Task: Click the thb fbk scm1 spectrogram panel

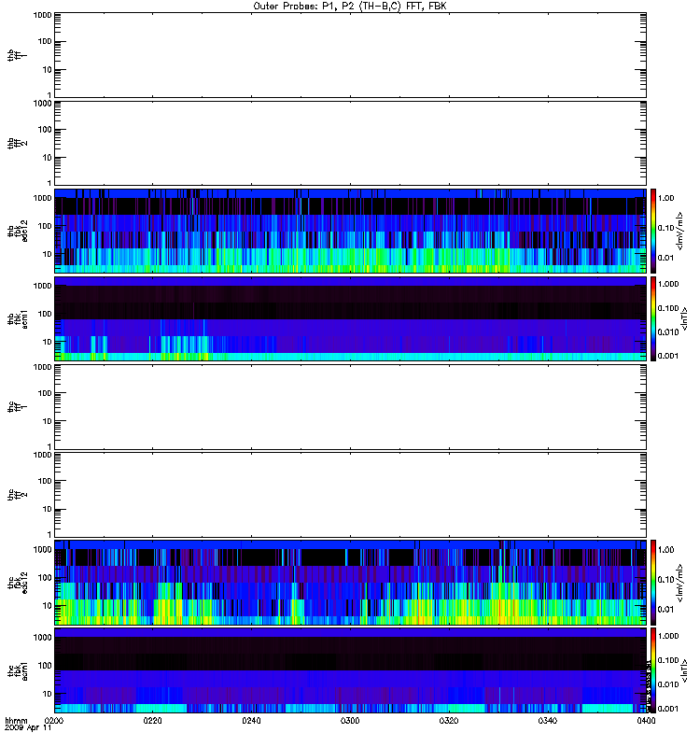Action: click(350, 319)
